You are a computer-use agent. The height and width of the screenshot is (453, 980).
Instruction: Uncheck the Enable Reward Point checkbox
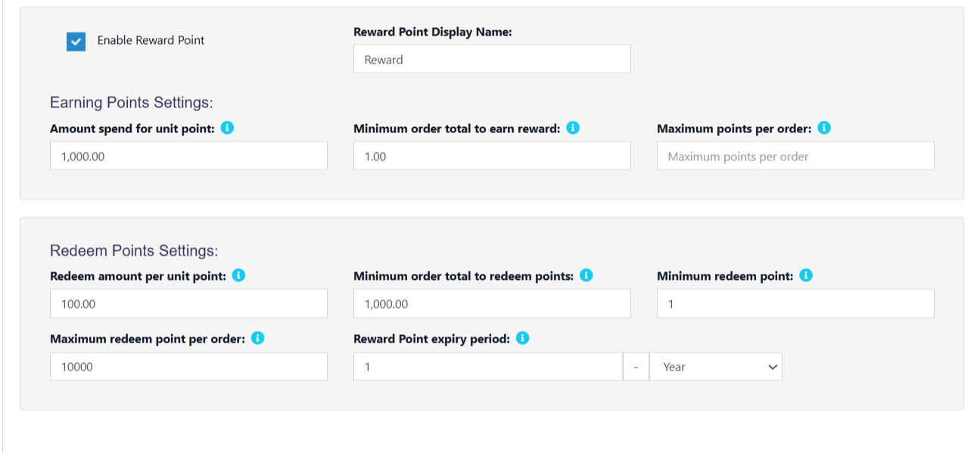(76, 42)
